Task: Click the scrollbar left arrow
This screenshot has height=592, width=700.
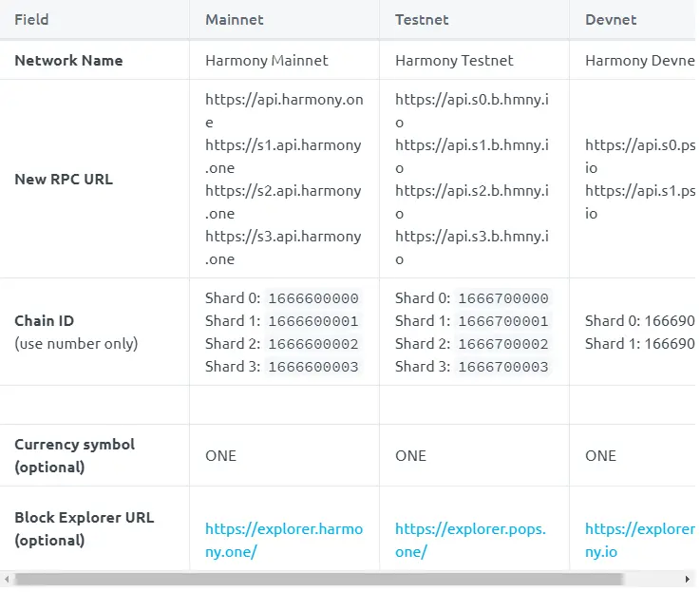Action: (7, 580)
